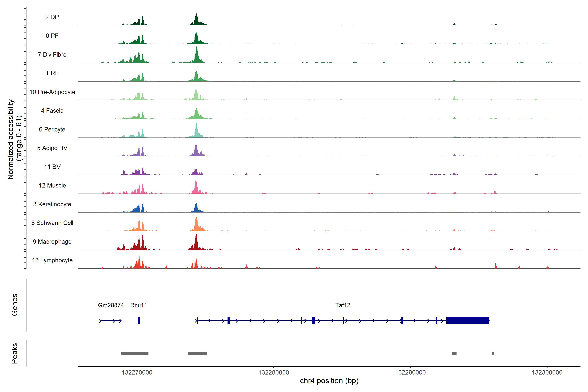Click the Genes panel label
This screenshot has width=588, height=392.
tap(15, 305)
